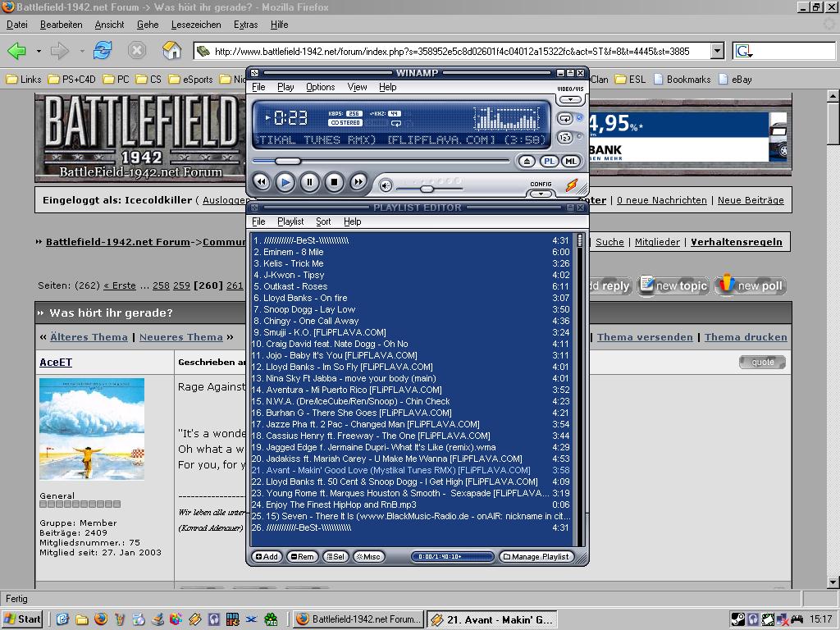Click the quote button on AceET's post
The image size is (840, 630).
click(x=762, y=362)
